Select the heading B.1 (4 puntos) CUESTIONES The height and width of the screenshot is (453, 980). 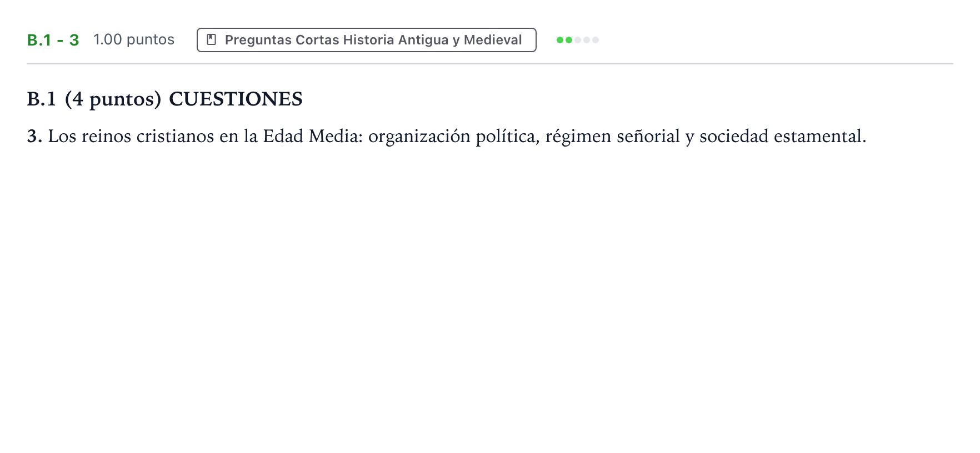click(164, 99)
